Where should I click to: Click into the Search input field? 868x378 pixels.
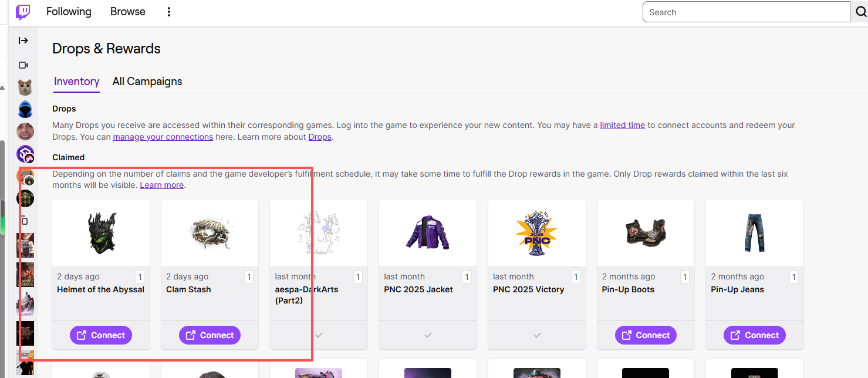[x=745, y=12]
